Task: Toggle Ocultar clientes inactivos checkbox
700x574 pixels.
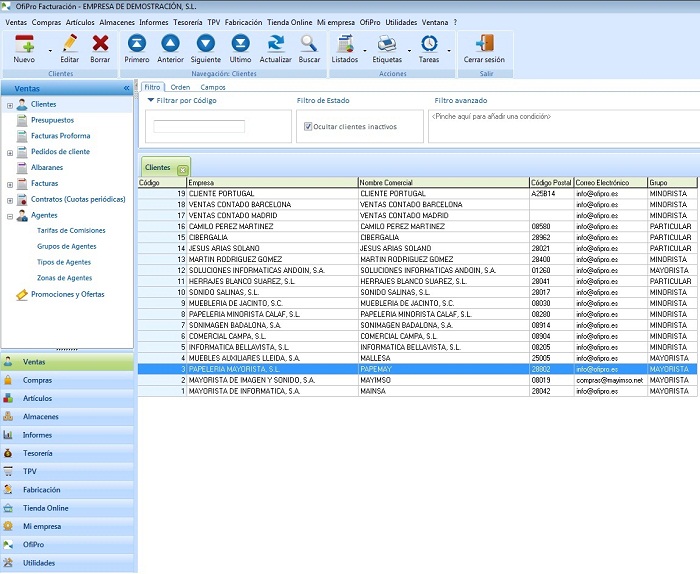Action: point(308,127)
